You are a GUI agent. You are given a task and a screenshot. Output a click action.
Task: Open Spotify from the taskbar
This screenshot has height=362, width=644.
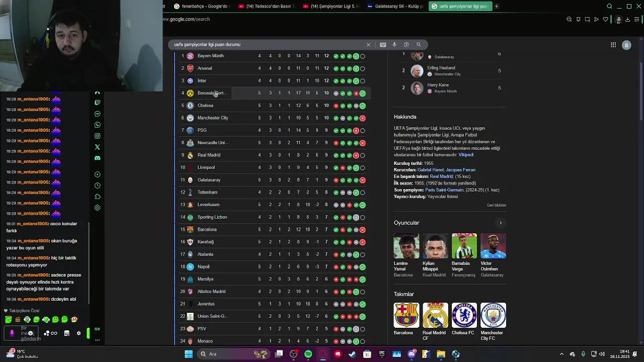coord(308,354)
